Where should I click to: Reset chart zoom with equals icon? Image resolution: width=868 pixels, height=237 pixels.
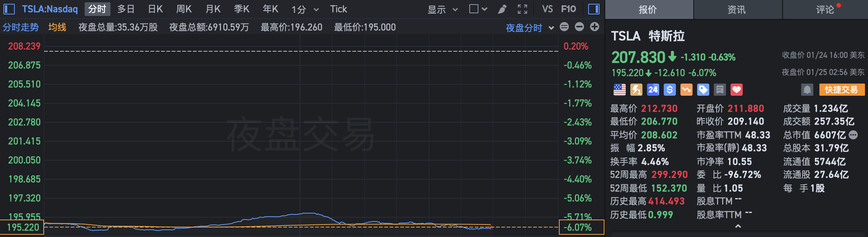pyautogui.click(x=564, y=27)
